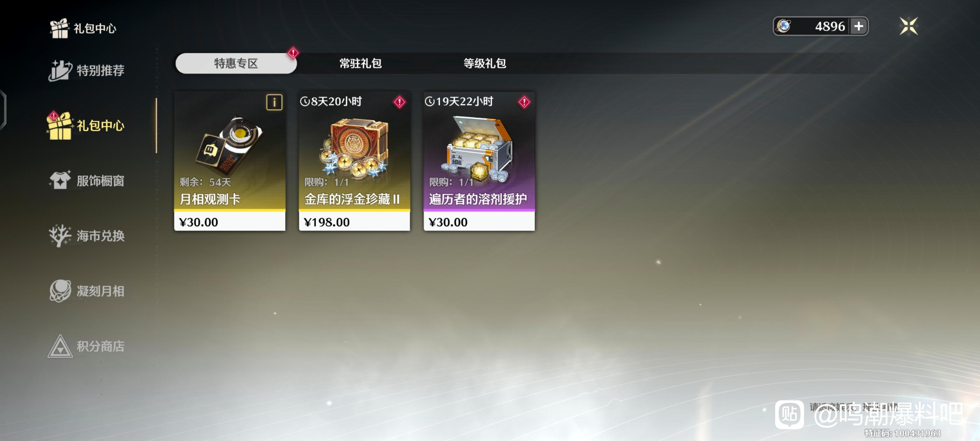Click info icon on 月相观测卡 card
This screenshot has height=441, width=980.
[x=274, y=102]
